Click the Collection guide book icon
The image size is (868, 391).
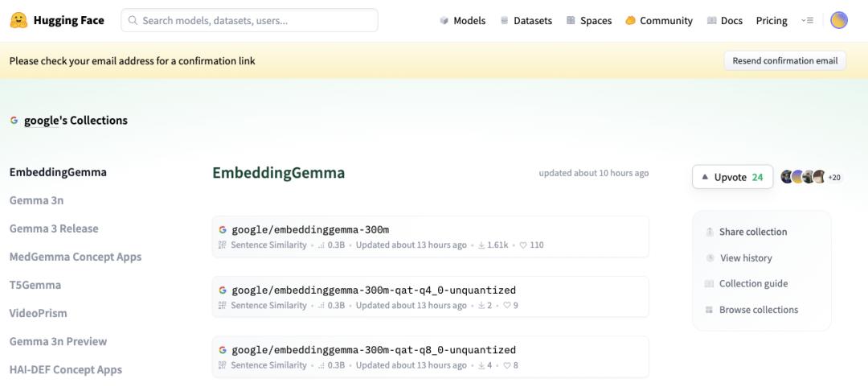710,284
